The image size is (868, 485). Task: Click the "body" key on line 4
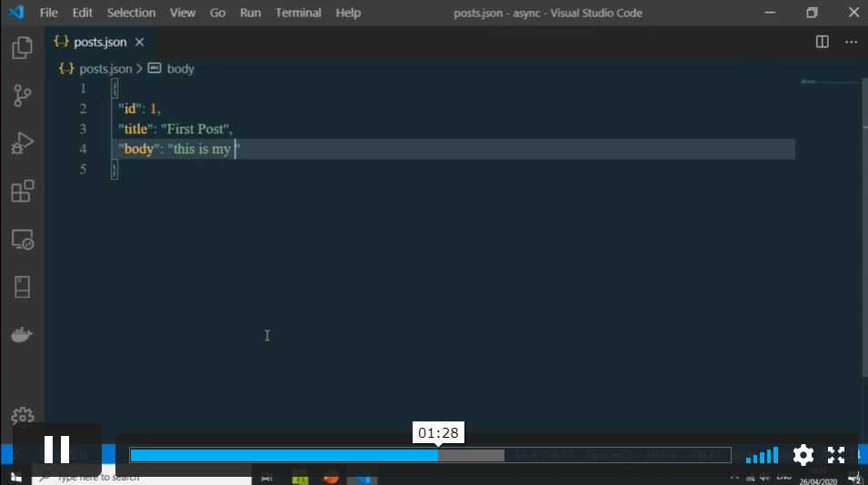[138, 149]
